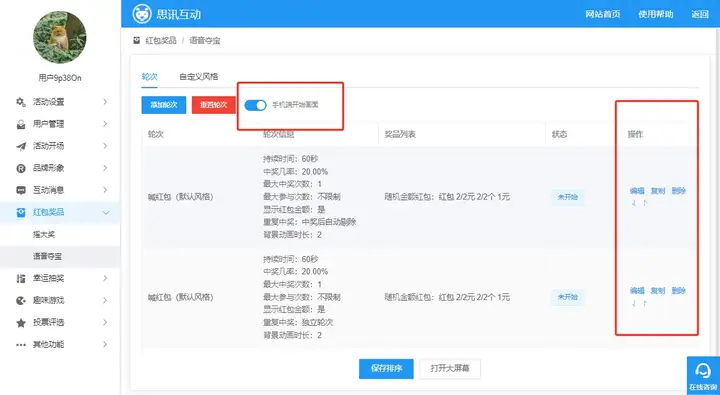
Task: Click the user avatar cat photo
Action: [x=60, y=37]
